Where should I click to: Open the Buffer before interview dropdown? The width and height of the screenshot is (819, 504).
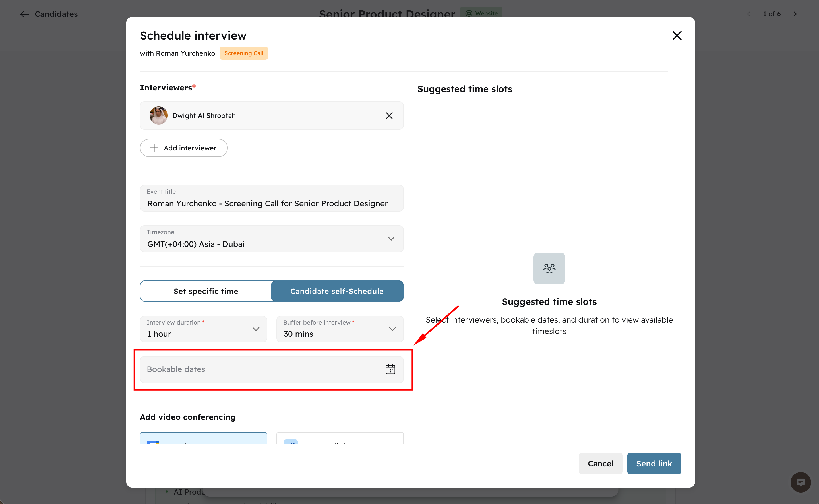point(340,329)
